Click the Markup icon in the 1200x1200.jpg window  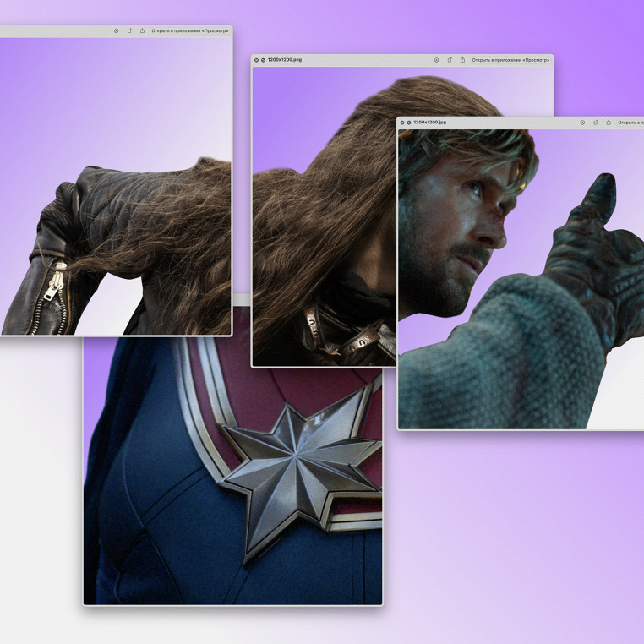(x=582, y=123)
